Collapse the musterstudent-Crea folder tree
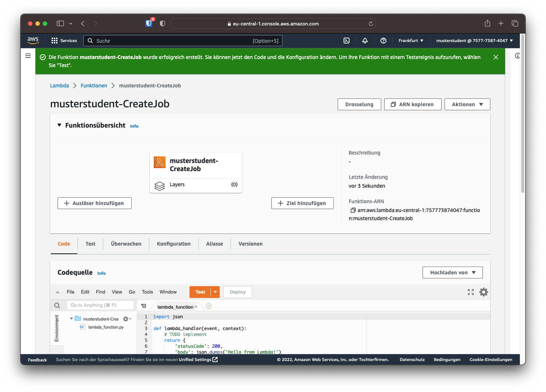 click(72, 319)
